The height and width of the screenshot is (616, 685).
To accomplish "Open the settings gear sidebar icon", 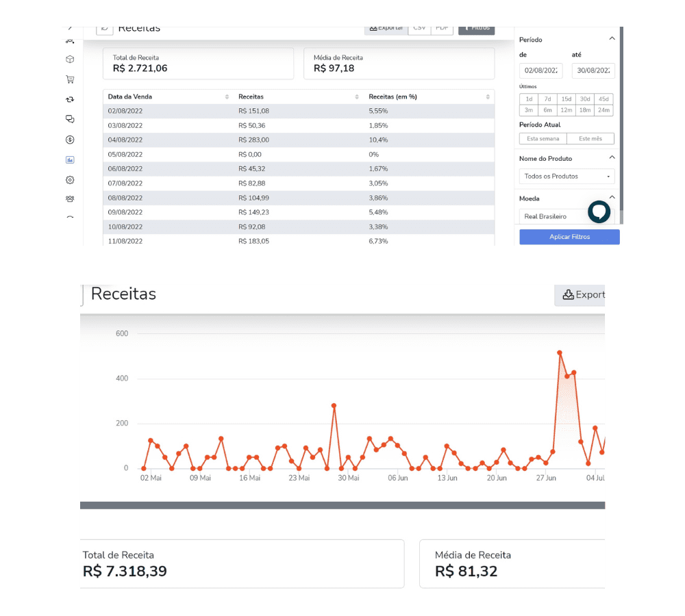I will pos(70,180).
